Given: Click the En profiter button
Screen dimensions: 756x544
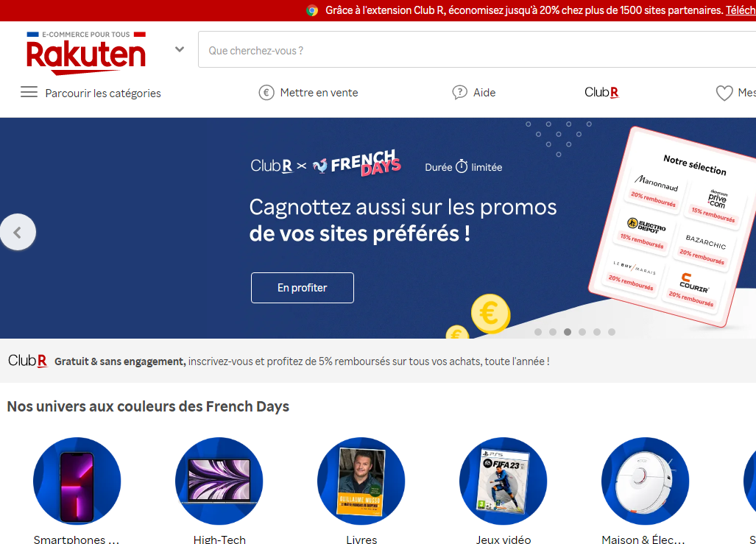Looking at the screenshot, I should coord(303,288).
